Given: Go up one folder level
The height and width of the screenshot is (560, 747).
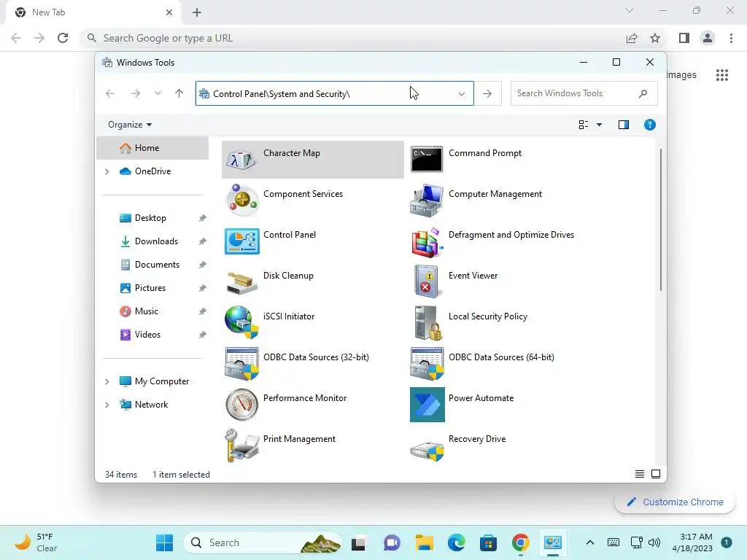Looking at the screenshot, I should [179, 93].
